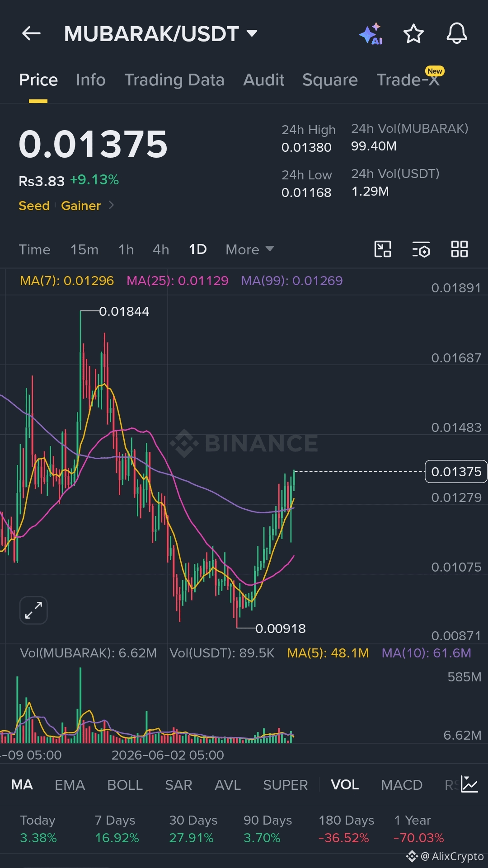Select the 15m interval
Screen dimensions: 488x868
(84, 249)
